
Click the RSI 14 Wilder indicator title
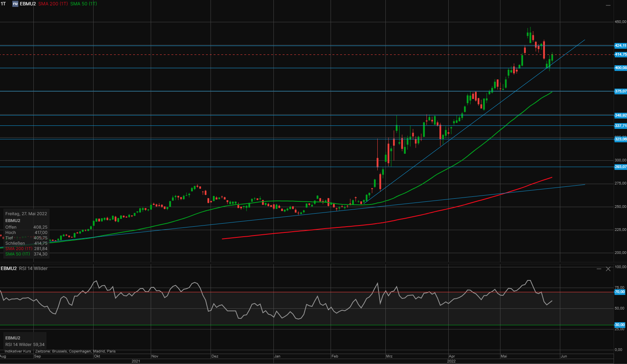[x=33, y=268]
